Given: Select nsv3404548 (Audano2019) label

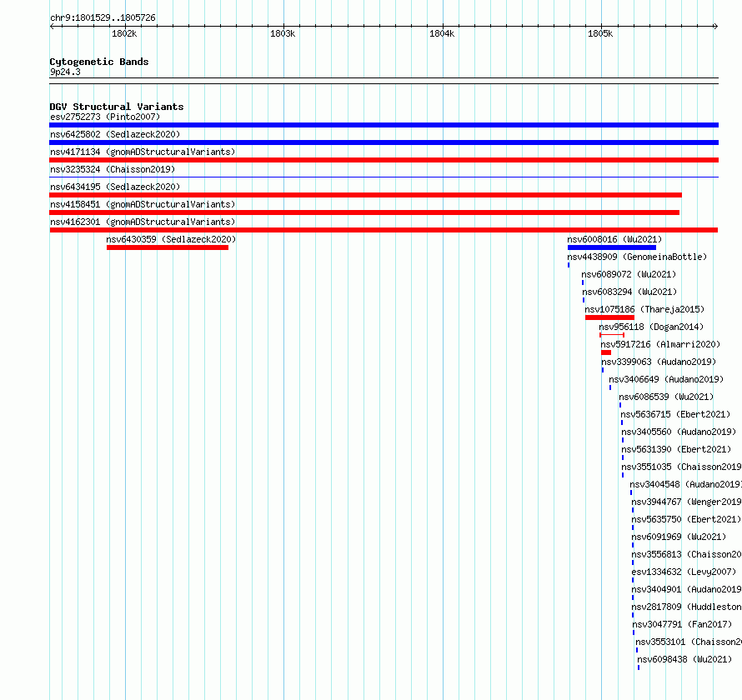Looking at the screenshot, I should click(x=685, y=484).
